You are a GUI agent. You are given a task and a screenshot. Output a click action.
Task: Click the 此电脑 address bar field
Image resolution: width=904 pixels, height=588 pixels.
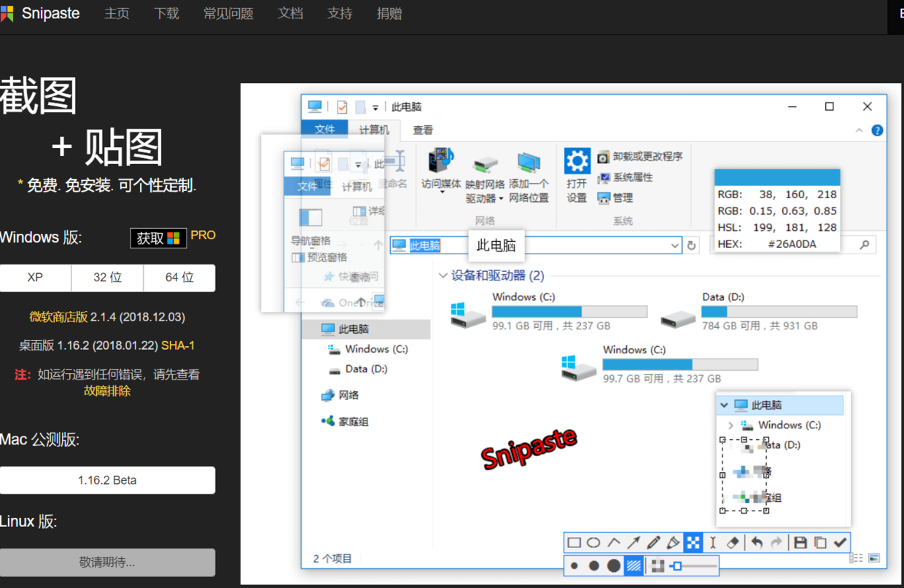pyautogui.click(x=536, y=246)
